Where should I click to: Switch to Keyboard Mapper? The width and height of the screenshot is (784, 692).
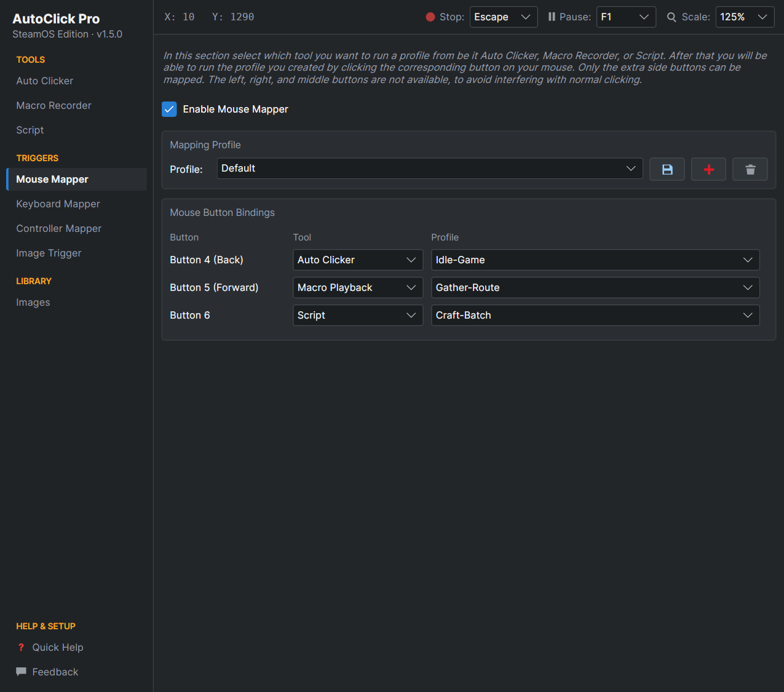pos(76,204)
